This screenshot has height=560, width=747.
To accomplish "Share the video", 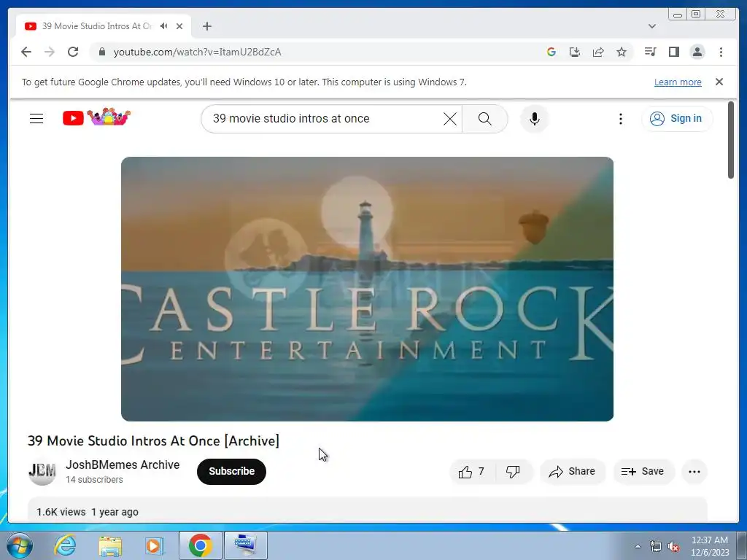I will click(572, 472).
